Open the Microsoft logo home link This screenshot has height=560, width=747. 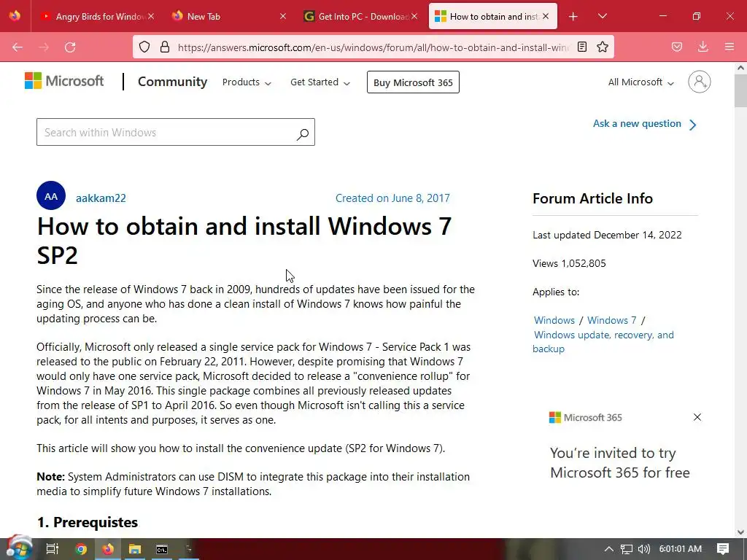[64, 81]
